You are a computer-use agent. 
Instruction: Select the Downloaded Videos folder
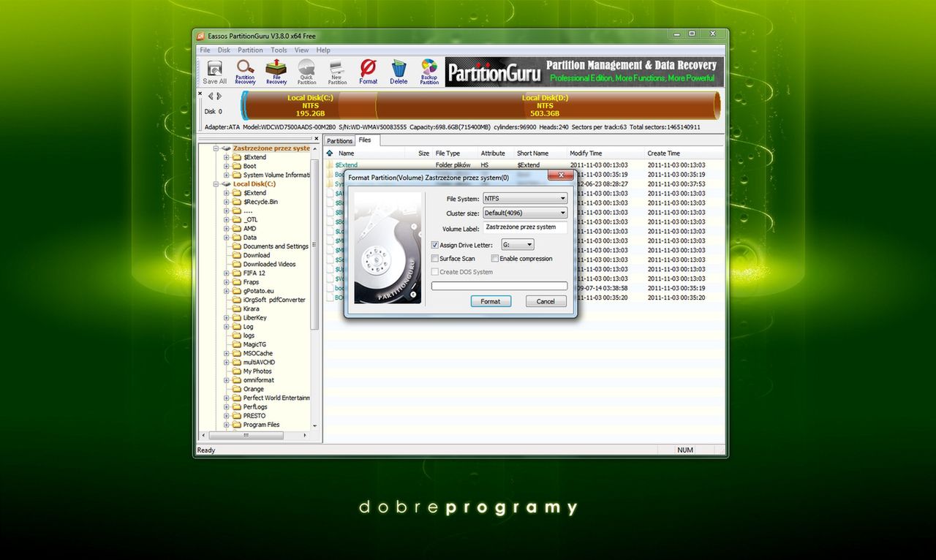[269, 264]
